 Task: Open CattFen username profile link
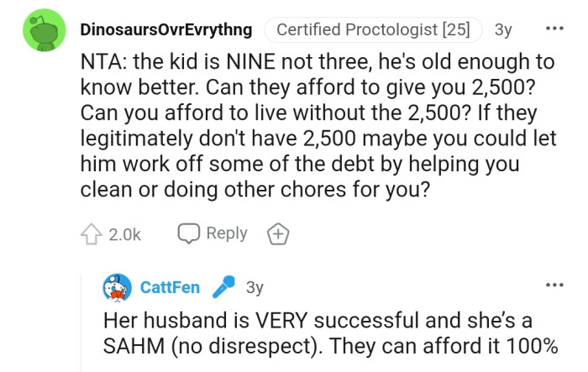(x=170, y=288)
